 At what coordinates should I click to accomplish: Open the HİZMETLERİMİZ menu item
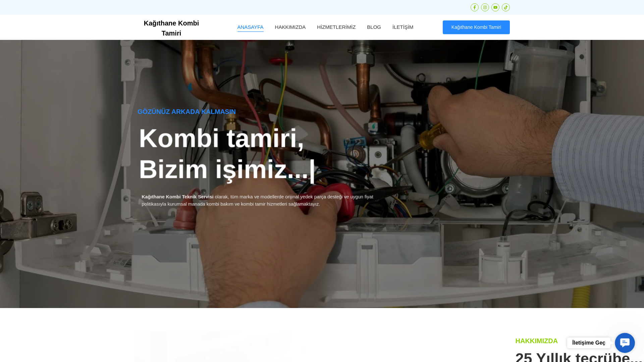(336, 27)
